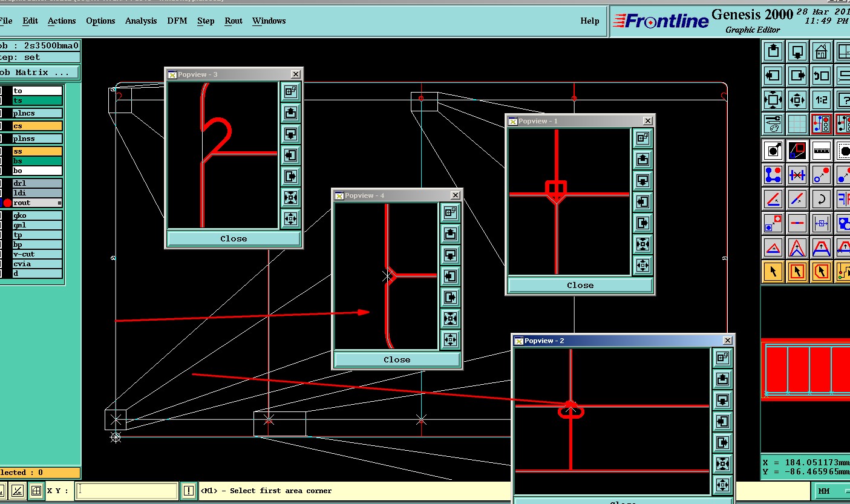
Task: Select the plain arrow selection tool
Action: pyautogui.click(x=773, y=272)
